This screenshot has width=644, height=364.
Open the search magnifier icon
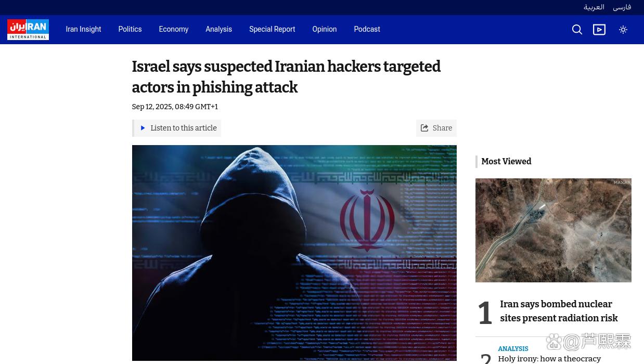tap(577, 30)
